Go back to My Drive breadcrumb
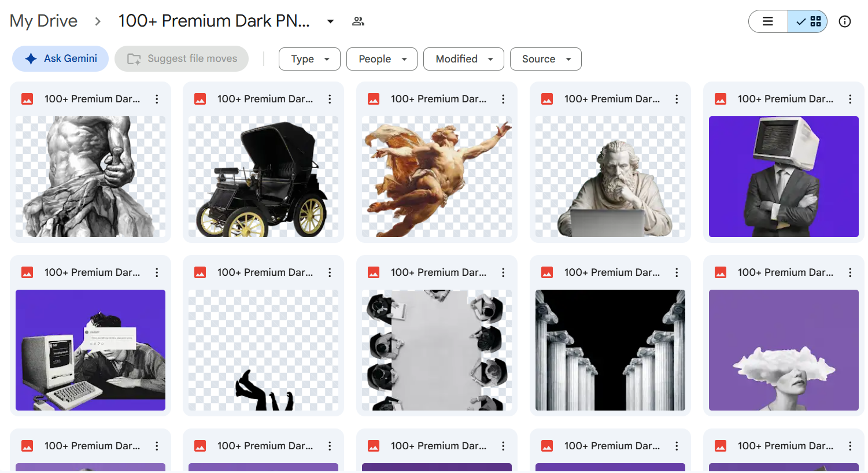 tap(43, 21)
